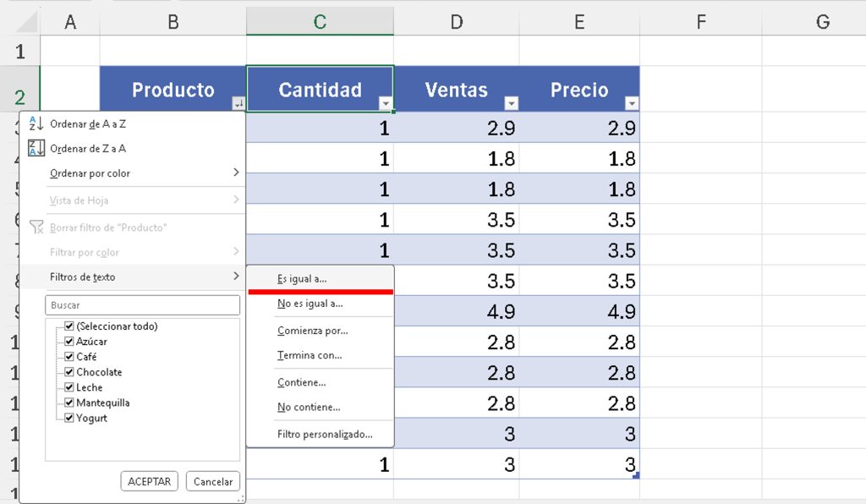This screenshot has height=504, width=866.
Task: Choose the 'Es igual a...' text filter
Action: tap(302, 278)
